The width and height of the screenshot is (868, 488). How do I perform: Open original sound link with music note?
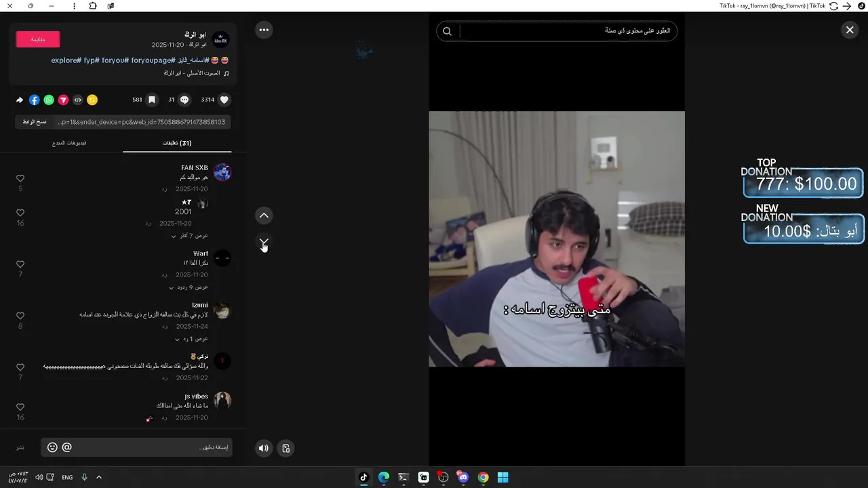tap(196, 73)
